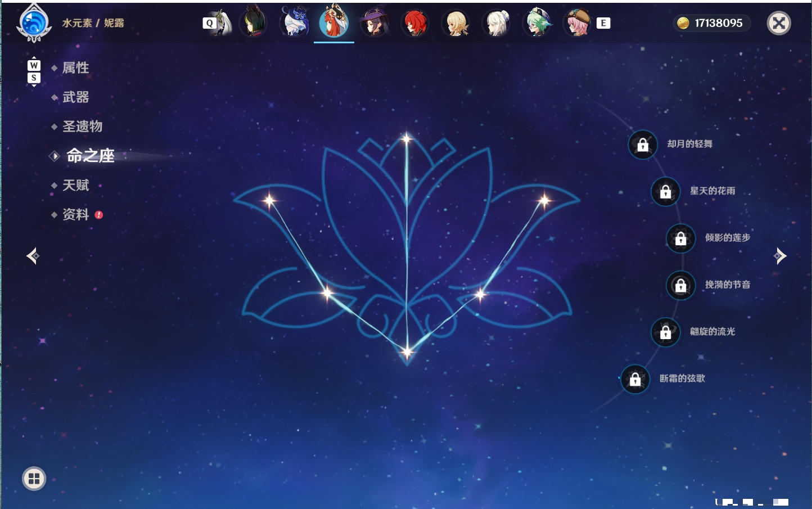Open the 武器 weapon menu
Image resolution: width=812 pixels, height=509 pixels.
75,97
